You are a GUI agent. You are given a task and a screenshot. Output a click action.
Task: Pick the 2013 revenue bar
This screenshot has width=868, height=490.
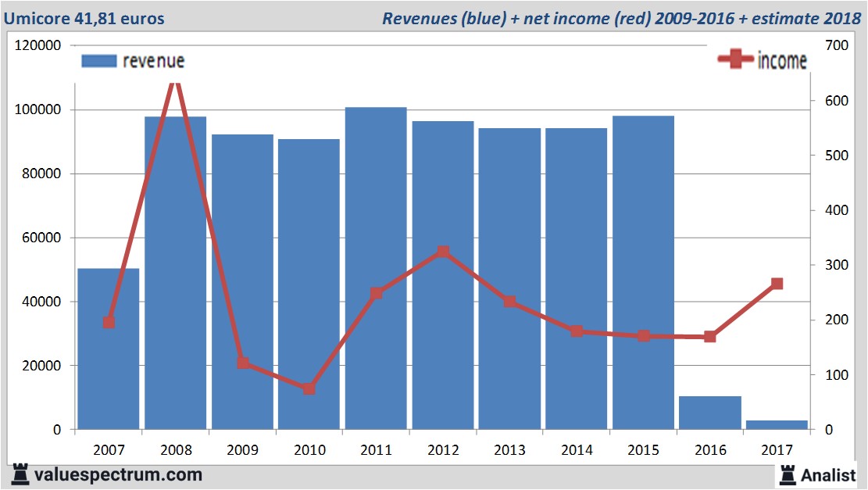click(x=509, y=279)
